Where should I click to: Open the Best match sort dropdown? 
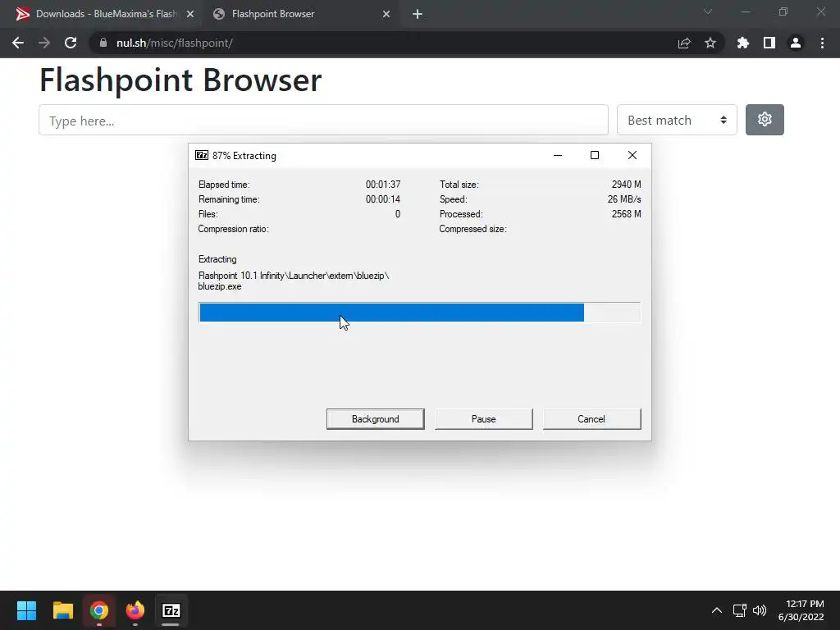click(x=677, y=120)
